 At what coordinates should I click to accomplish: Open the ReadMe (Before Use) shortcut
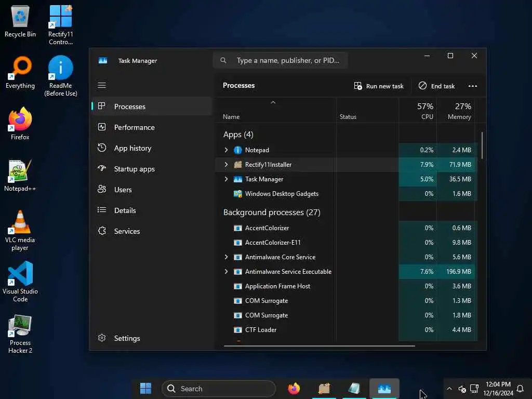pyautogui.click(x=61, y=76)
